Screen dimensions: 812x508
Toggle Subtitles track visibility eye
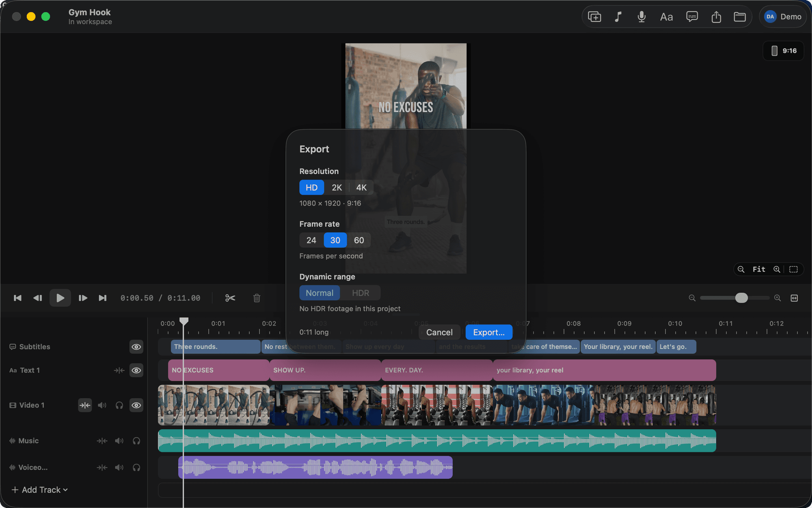136,347
